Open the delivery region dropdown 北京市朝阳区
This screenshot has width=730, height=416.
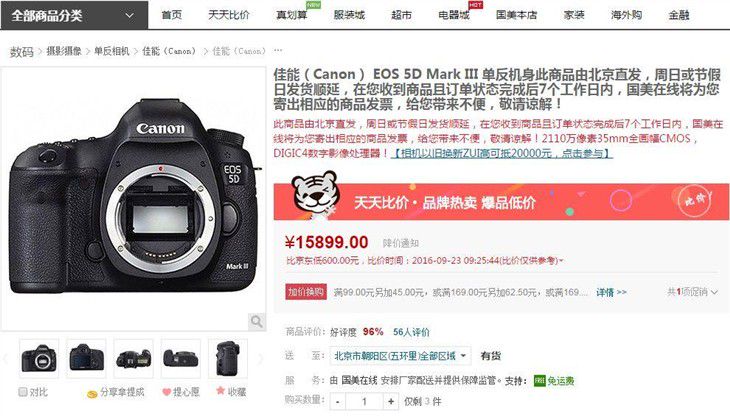tap(400, 356)
